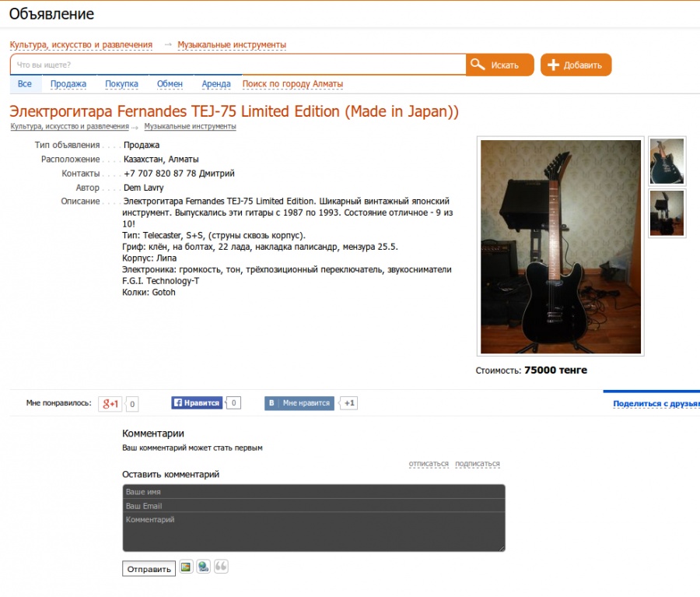Click the Отправить button
This screenshot has height=597, width=700.
tap(149, 569)
